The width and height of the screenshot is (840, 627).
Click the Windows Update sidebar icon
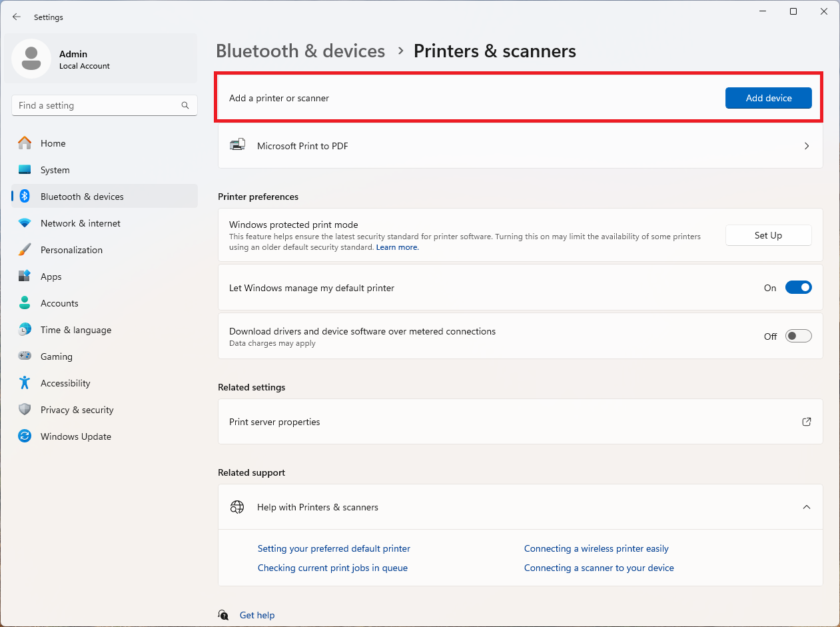[x=25, y=436]
